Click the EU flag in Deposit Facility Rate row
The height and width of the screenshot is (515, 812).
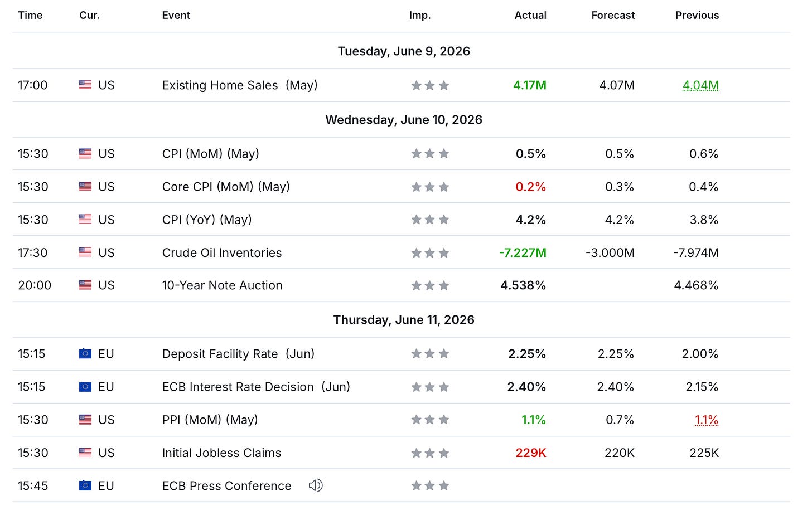pyautogui.click(x=85, y=354)
